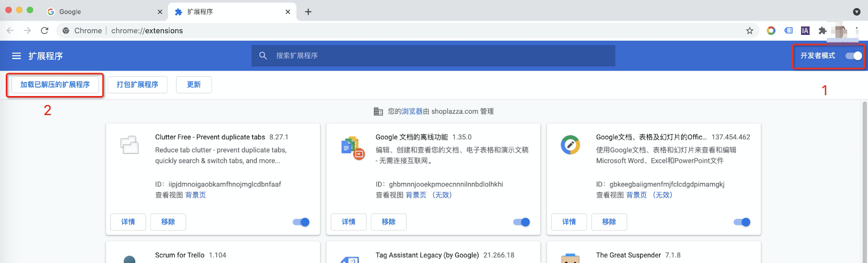
Task: Click the IA extension toolbar icon
Action: click(805, 30)
